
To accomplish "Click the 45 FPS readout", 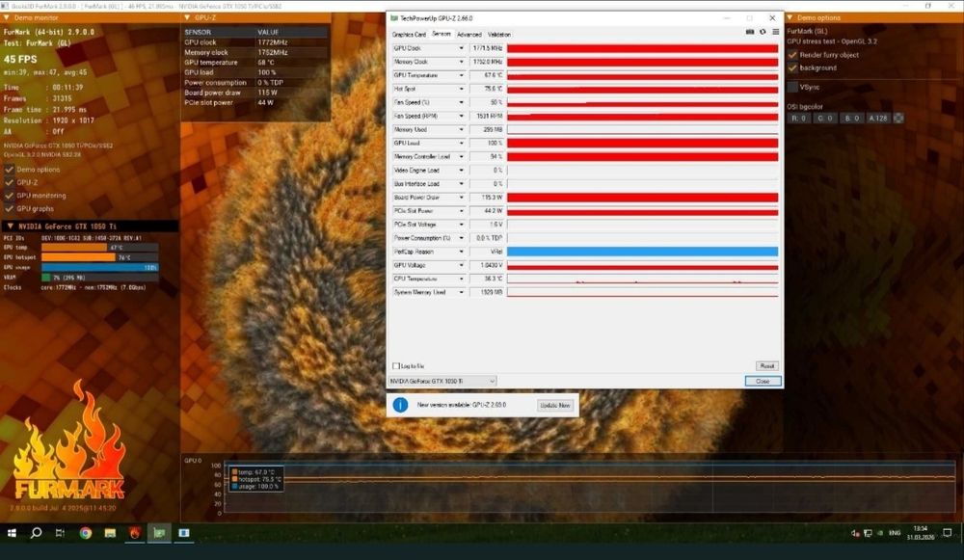I will (x=20, y=59).
